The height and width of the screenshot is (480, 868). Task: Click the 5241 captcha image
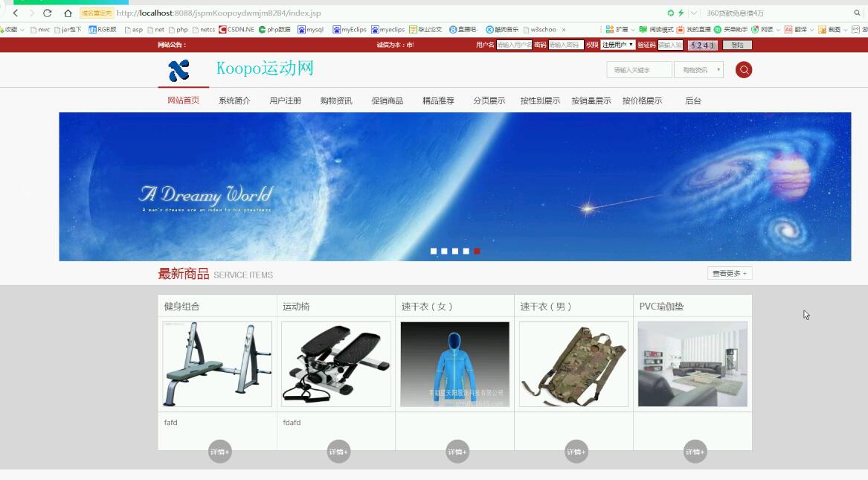702,45
